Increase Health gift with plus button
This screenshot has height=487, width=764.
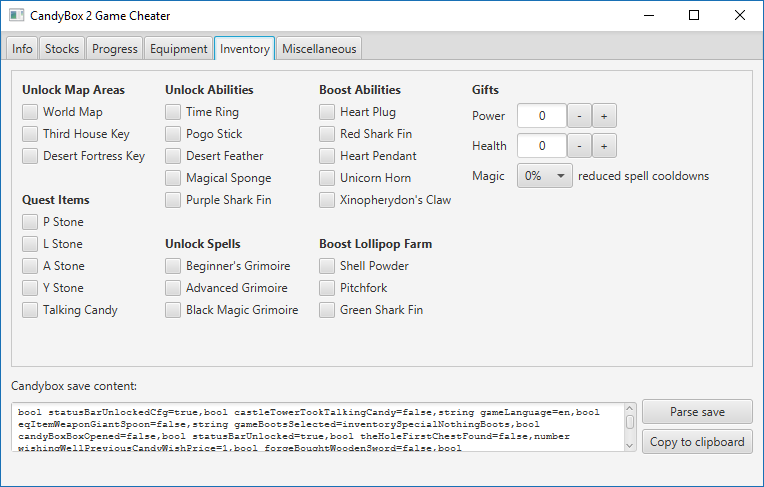tap(604, 146)
